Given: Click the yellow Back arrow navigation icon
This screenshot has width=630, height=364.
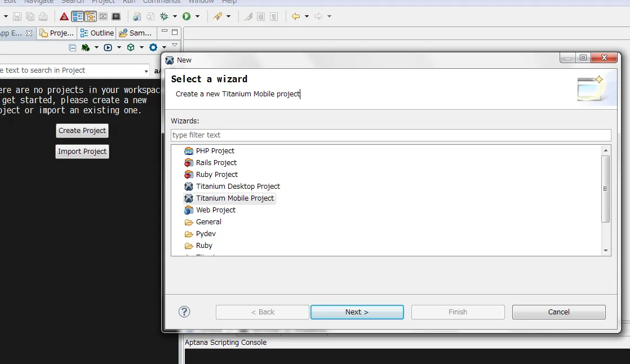Looking at the screenshot, I should [x=295, y=16].
